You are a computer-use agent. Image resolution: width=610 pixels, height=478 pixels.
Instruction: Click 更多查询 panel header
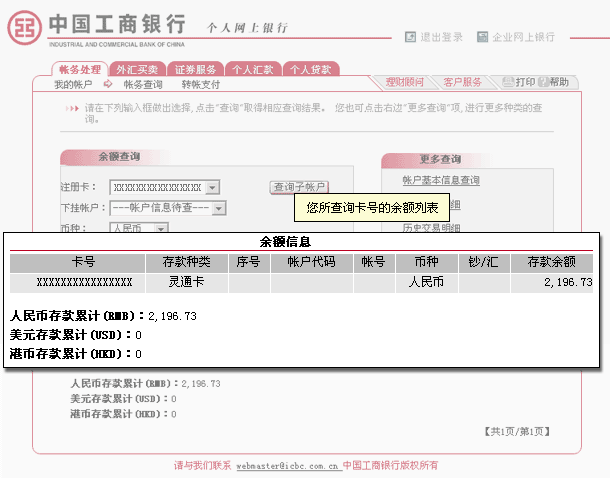point(440,159)
